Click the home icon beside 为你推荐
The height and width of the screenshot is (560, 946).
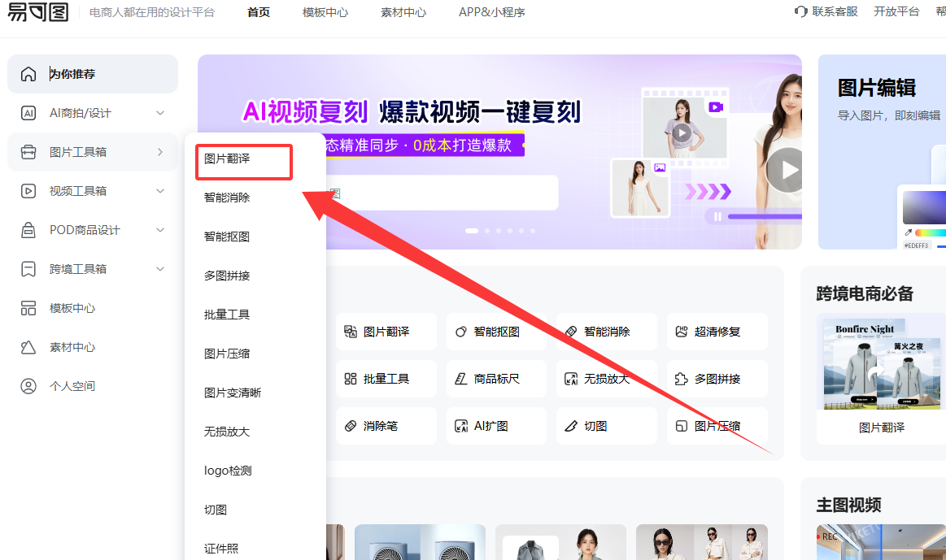[x=28, y=74]
